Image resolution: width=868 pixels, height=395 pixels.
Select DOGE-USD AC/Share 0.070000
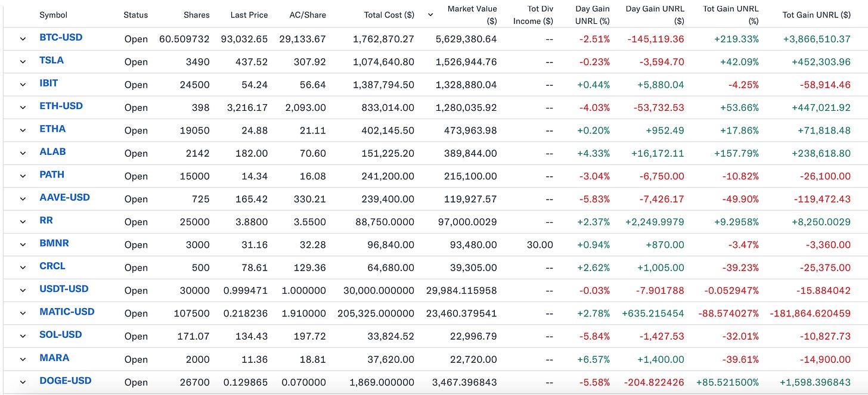pos(303,382)
